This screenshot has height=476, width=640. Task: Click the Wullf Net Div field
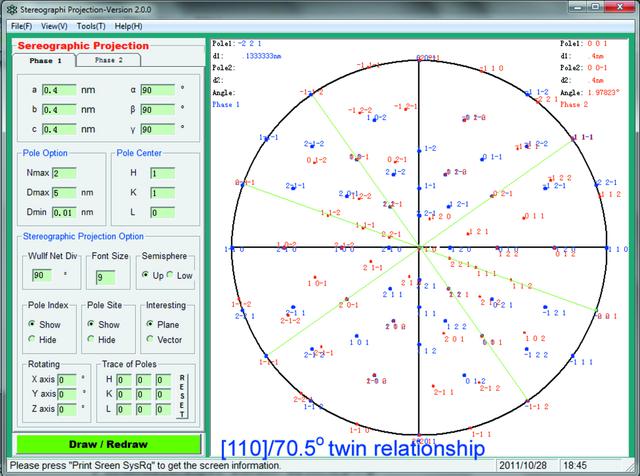(x=42, y=275)
